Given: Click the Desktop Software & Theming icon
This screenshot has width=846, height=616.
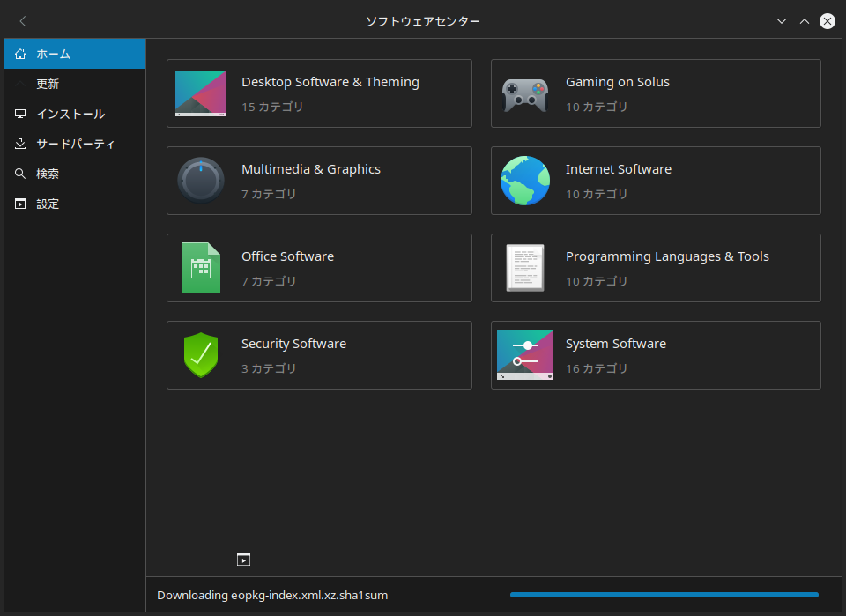Looking at the screenshot, I should tap(201, 93).
